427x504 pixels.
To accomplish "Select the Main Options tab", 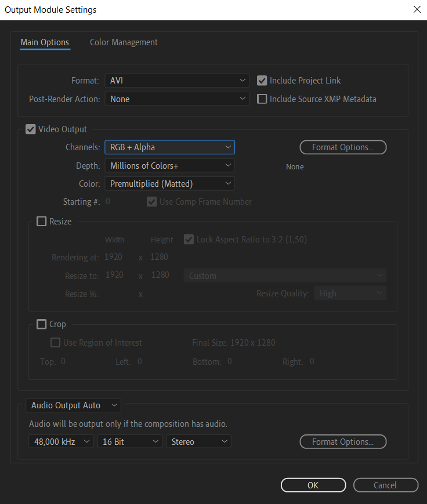I will tap(45, 42).
